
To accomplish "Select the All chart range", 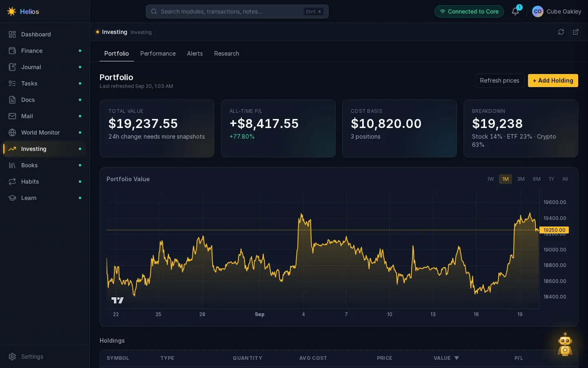I will 565,179.
